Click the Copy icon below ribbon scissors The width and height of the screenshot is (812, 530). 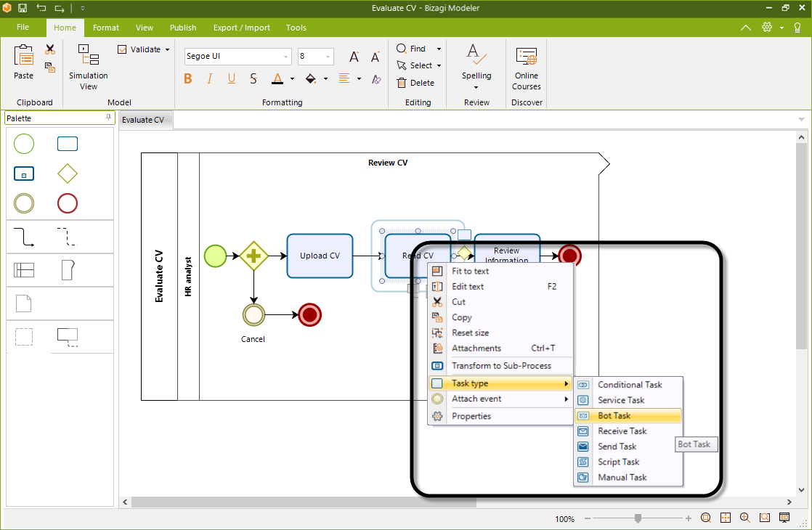click(x=50, y=68)
